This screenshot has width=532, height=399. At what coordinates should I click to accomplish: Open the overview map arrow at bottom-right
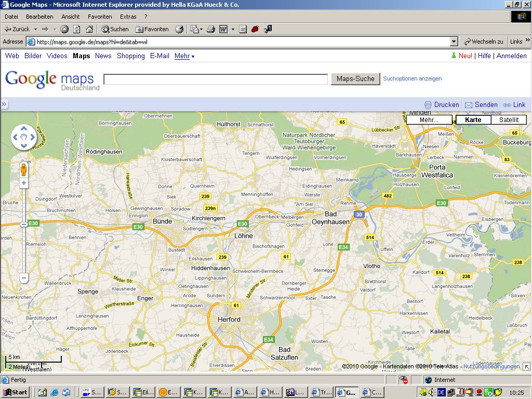[x=526, y=367]
